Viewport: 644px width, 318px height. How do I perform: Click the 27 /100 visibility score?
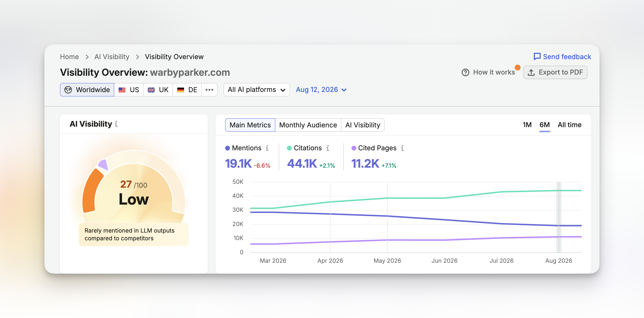[x=134, y=185]
